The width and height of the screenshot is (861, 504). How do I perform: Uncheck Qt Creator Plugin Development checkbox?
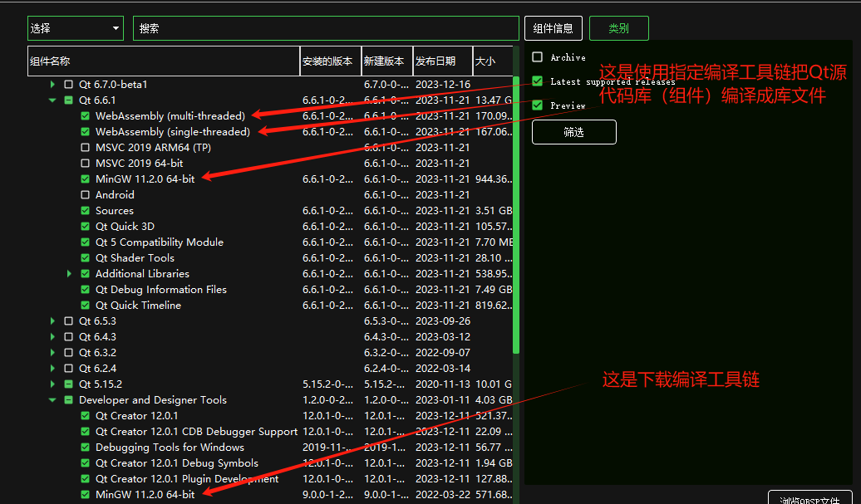point(85,479)
